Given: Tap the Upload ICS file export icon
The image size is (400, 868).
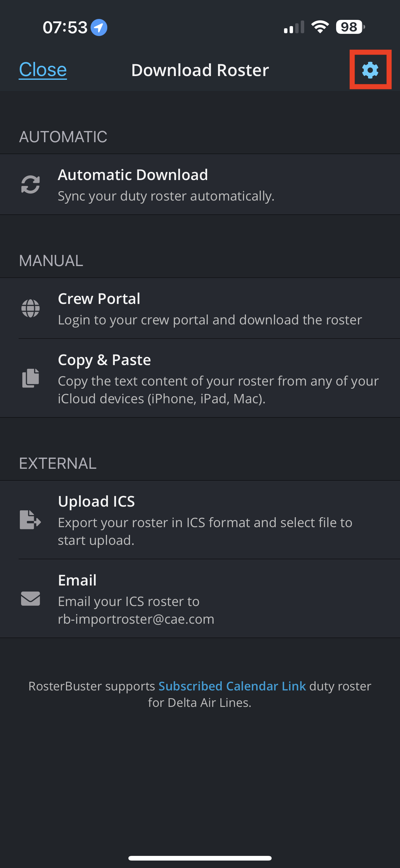Looking at the screenshot, I should pyautogui.click(x=30, y=520).
